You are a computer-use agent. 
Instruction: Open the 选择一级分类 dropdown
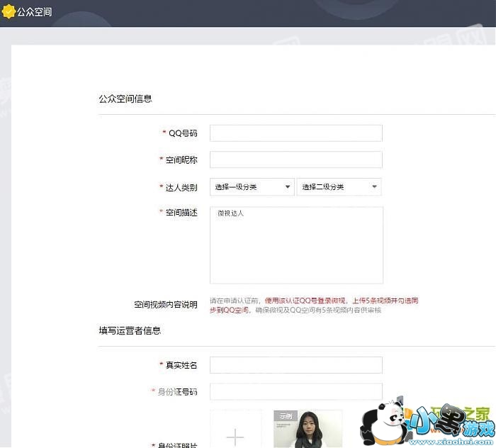point(252,186)
